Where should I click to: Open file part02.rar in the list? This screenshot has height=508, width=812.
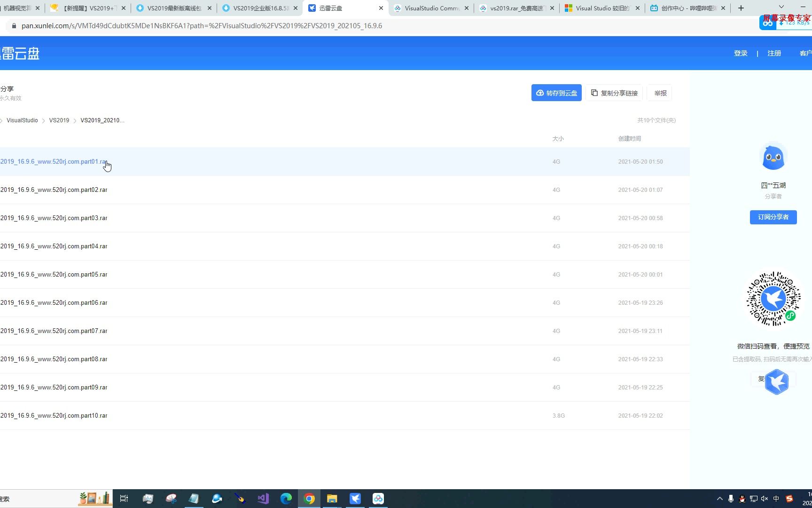54,190
